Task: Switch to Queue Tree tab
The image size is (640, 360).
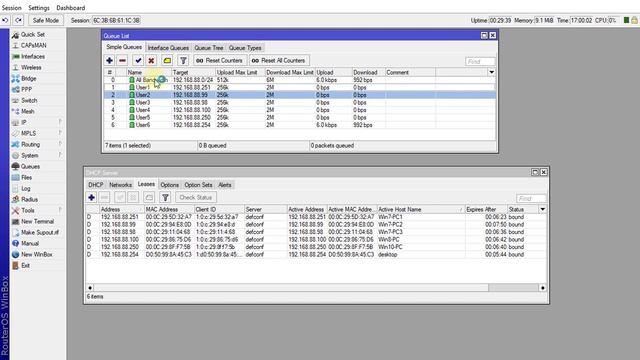Action: click(x=209, y=48)
